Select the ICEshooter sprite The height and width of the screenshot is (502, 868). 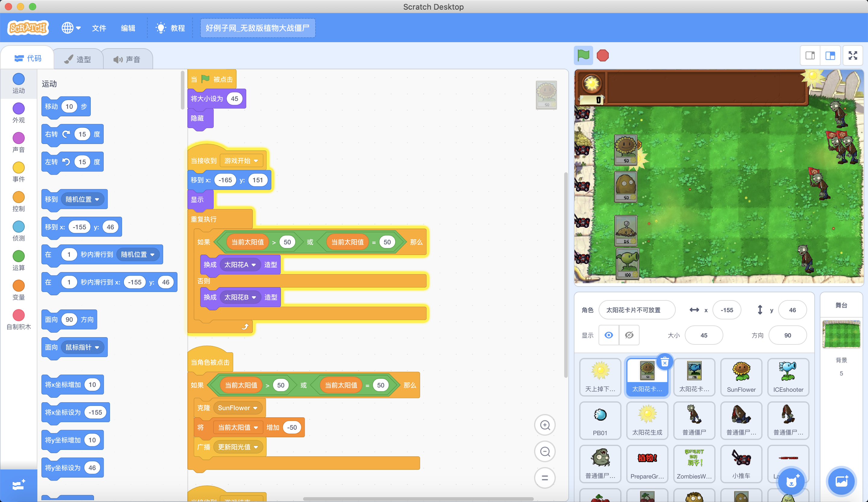coord(788,377)
